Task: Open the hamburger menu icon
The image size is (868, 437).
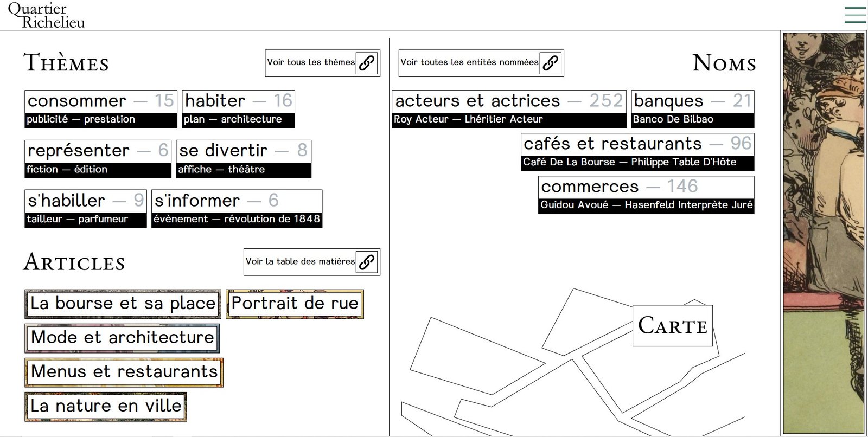Action: 855,15
